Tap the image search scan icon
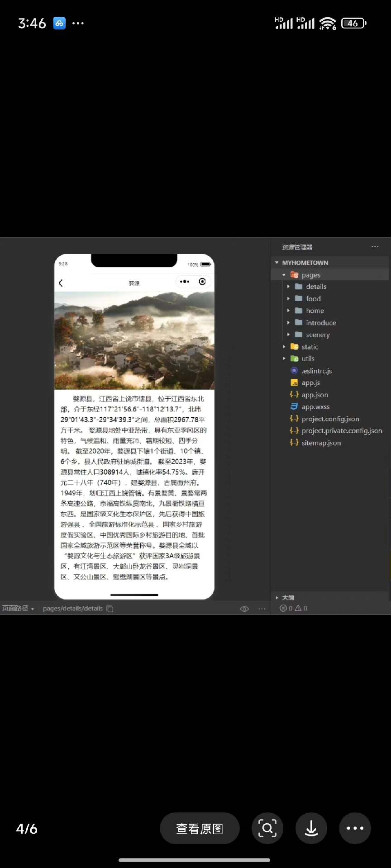 pos(267,828)
